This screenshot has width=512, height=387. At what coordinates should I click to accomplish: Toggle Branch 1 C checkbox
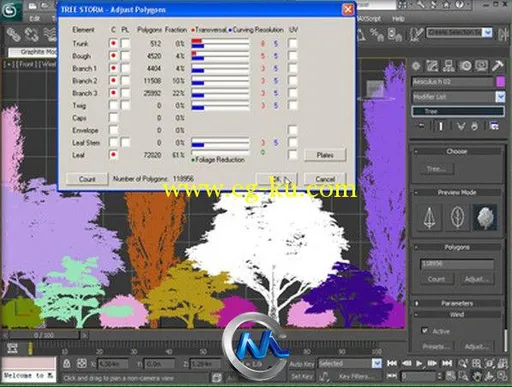(x=113, y=68)
